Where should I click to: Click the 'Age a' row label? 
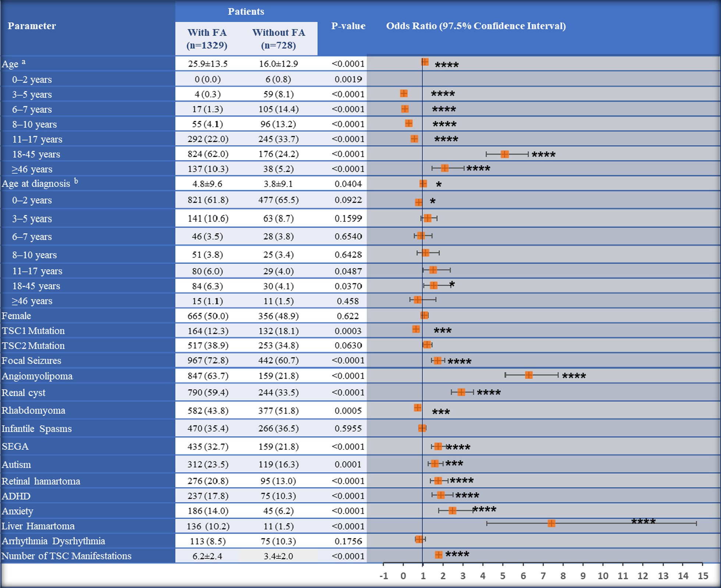coord(14,63)
